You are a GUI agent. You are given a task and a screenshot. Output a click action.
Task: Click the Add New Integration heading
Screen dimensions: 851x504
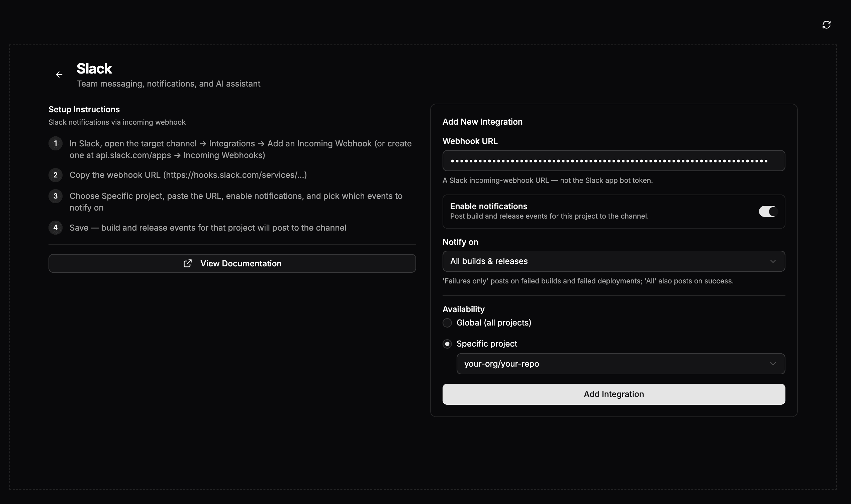pos(482,122)
